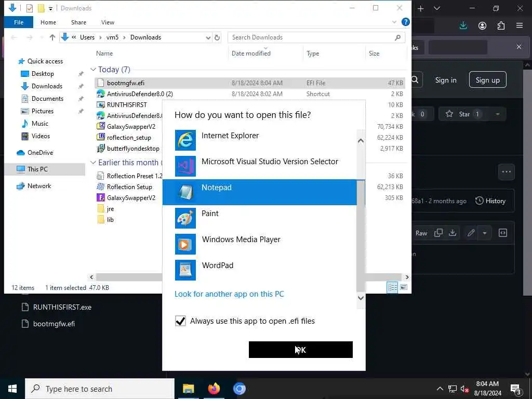Viewport: 532px width, 399px height.
Task: Click Look for another app on this PC
Action: coord(229,294)
